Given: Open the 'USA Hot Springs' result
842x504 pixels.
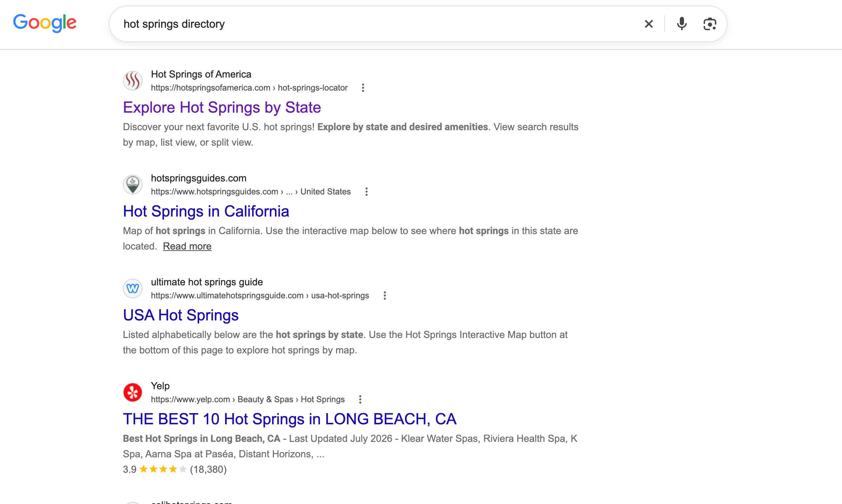Looking at the screenshot, I should tap(181, 315).
